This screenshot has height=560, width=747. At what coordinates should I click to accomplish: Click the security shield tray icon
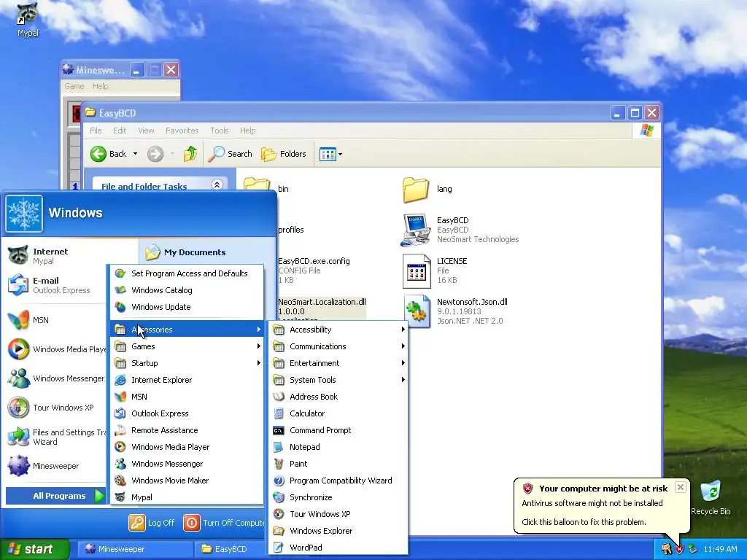pos(679,550)
